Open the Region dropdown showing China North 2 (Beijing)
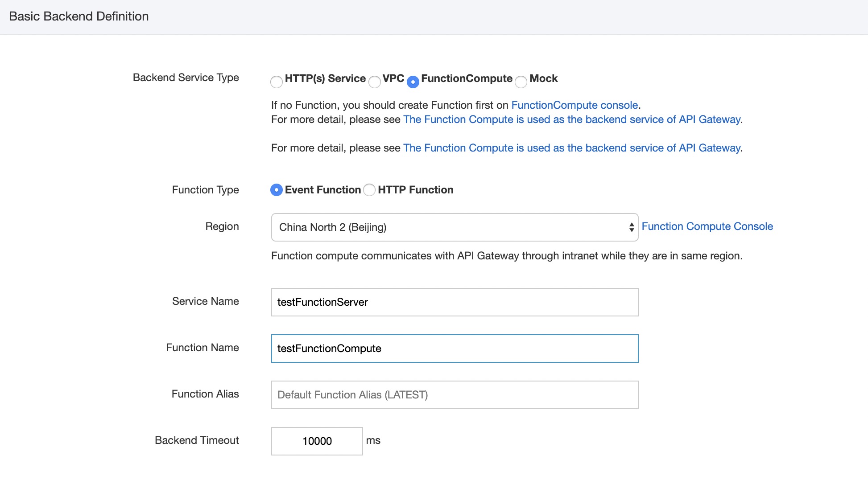This screenshot has height=484, width=868. pos(455,227)
